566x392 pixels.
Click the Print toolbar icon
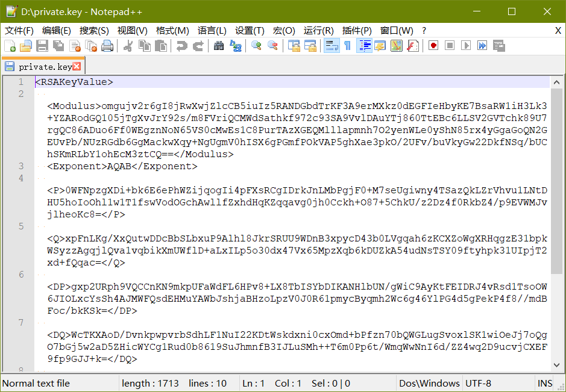click(107, 46)
